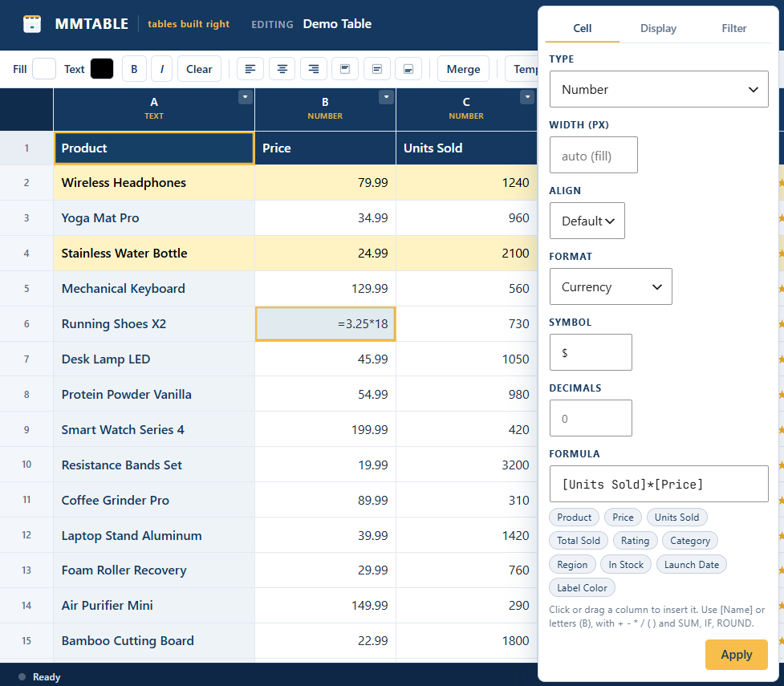784x686 pixels.
Task: Open column B header menu arrow
Action: tap(387, 97)
